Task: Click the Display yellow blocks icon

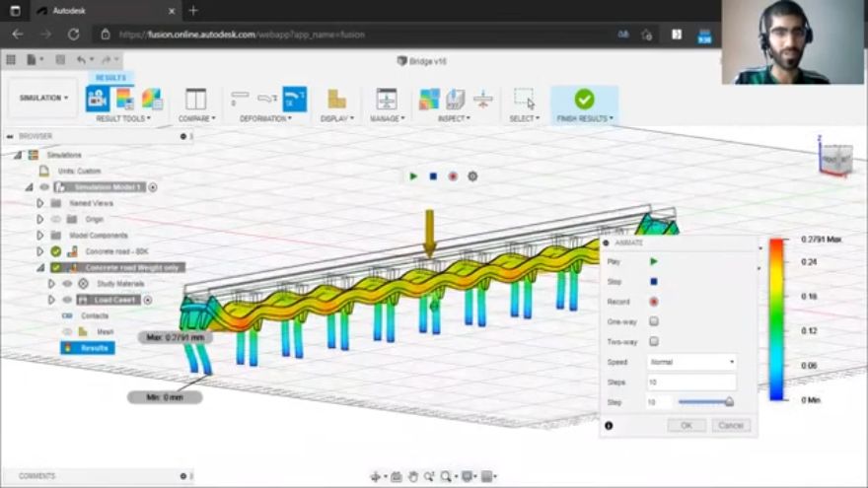Action: coord(336,99)
